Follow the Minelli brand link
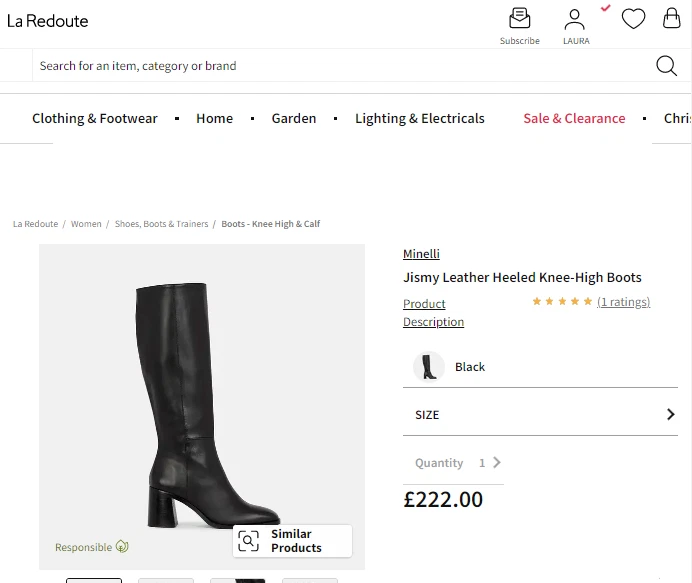This screenshot has width=692, height=583. (x=421, y=254)
